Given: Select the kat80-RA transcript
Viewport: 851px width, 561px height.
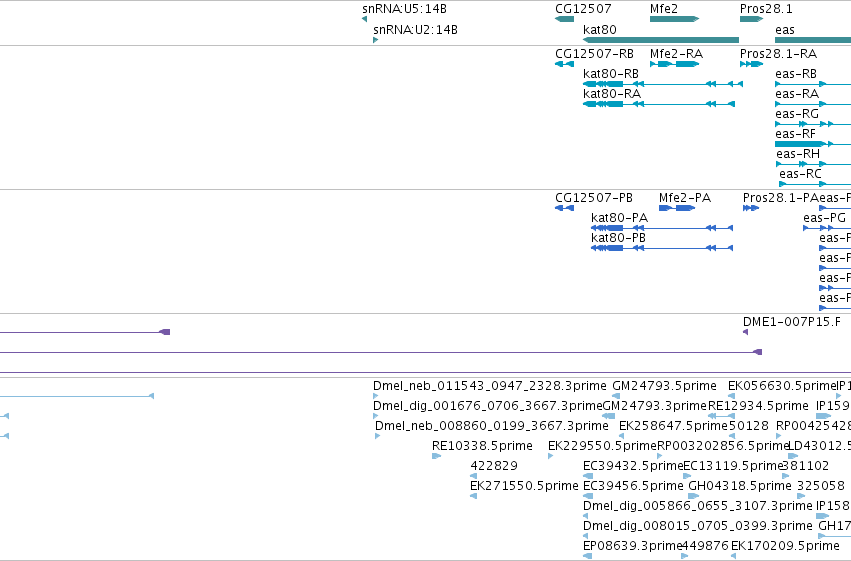Looking at the screenshot, I should click(x=659, y=104).
